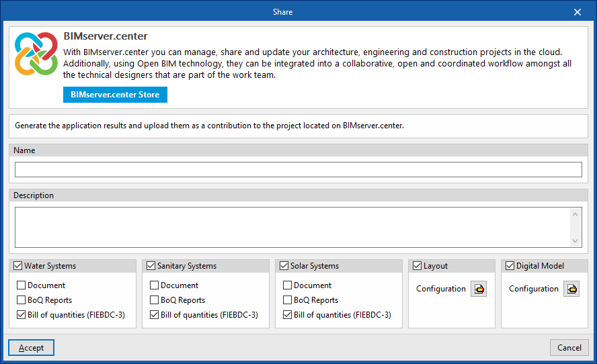Open the BIMserver.center Store
This screenshot has width=597, height=364.
[x=115, y=95]
